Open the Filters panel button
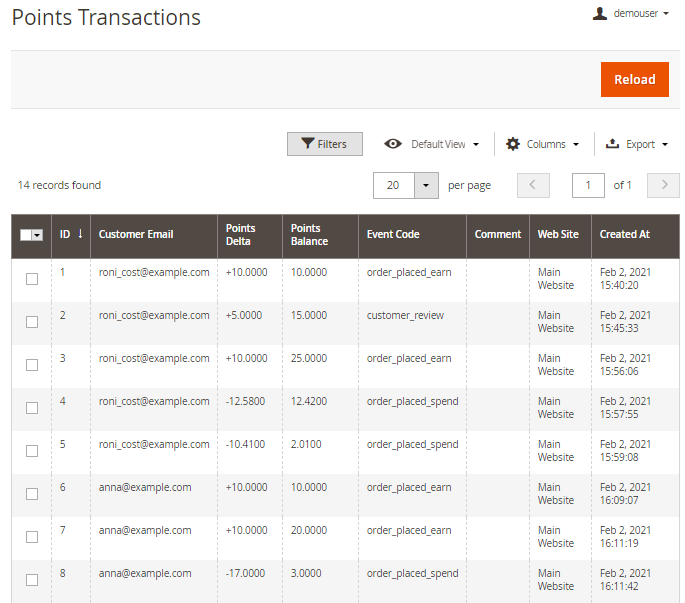 pos(325,144)
